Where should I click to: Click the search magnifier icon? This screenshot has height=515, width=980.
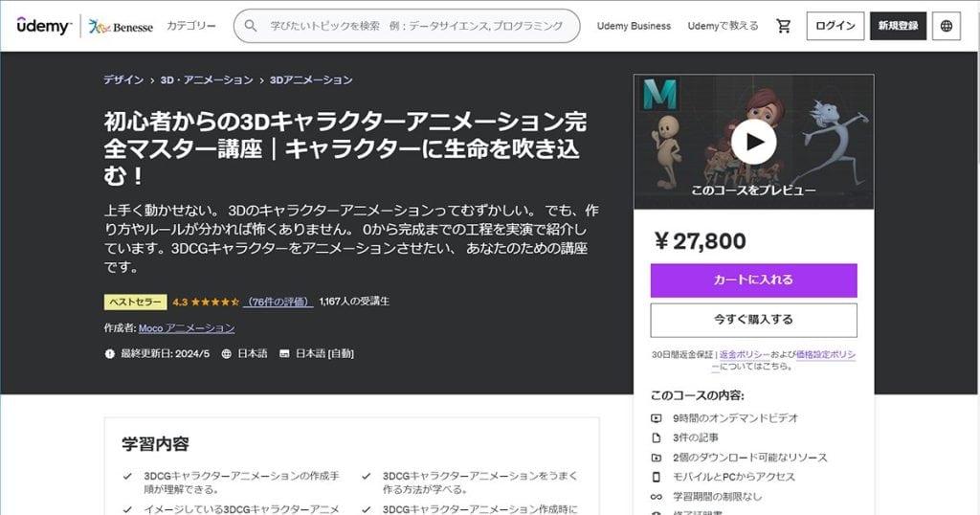point(251,26)
